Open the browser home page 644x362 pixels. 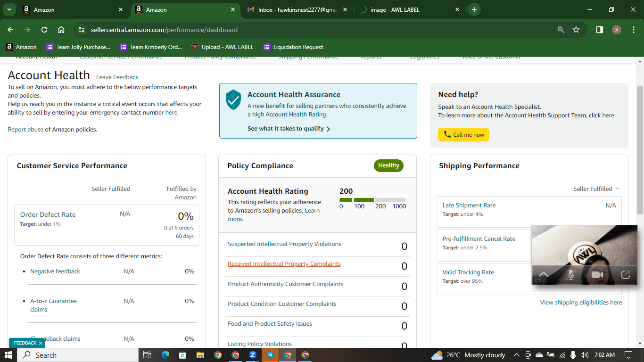point(61,30)
